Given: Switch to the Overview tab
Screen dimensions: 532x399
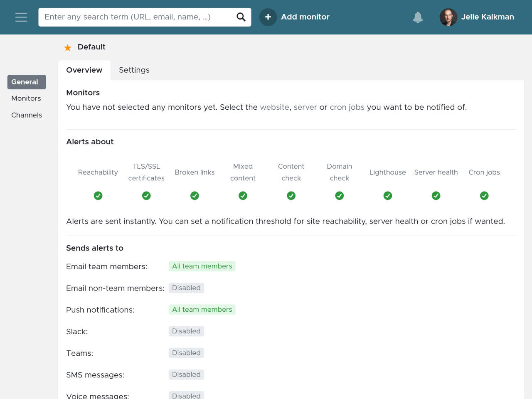Looking at the screenshot, I should pyautogui.click(x=84, y=70).
